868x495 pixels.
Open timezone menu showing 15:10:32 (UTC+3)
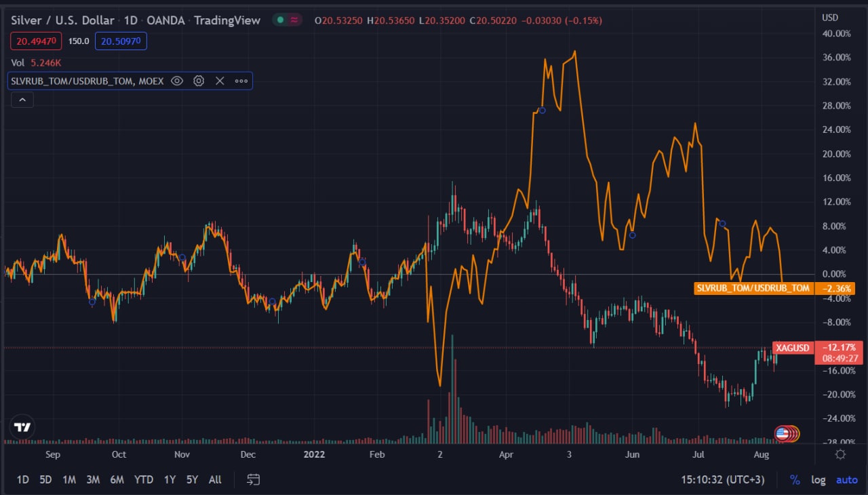coord(723,479)
